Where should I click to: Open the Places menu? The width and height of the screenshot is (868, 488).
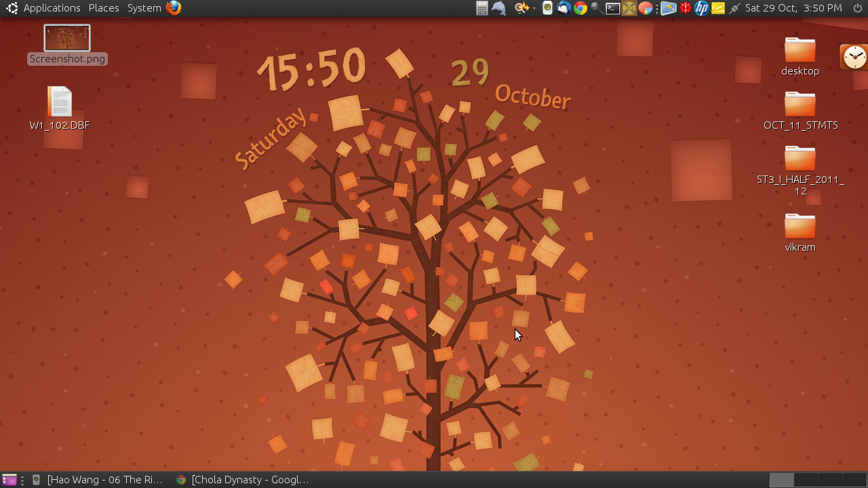point(103,8)
